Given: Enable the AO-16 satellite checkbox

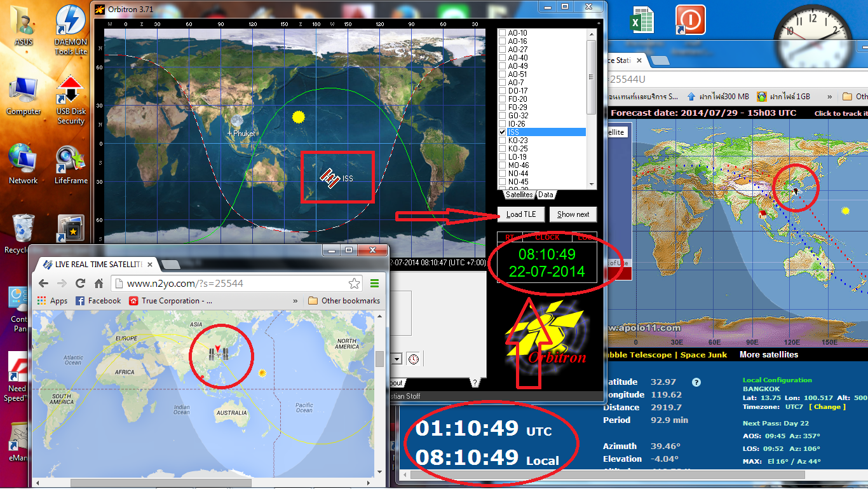Looking at the screenshot, I should [503, 41].
